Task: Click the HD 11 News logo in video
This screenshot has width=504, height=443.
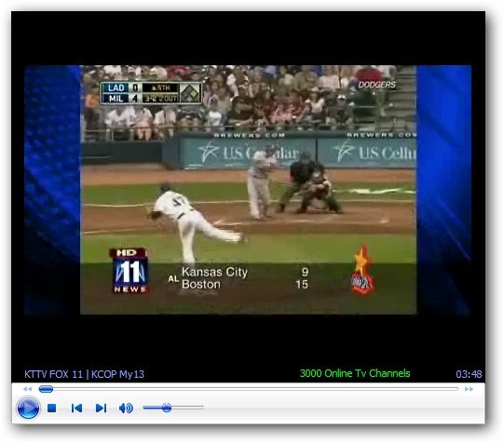Action: point(130,270)
